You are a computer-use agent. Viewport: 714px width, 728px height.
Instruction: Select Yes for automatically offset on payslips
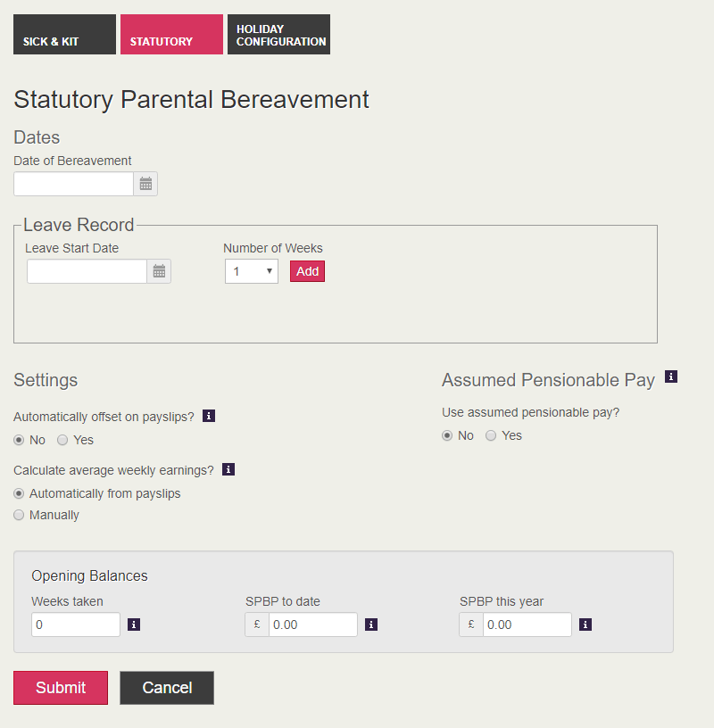click(62, 439)
